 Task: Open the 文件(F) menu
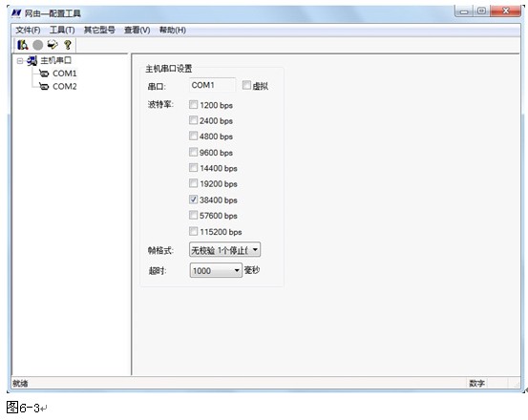click(28, 30)
